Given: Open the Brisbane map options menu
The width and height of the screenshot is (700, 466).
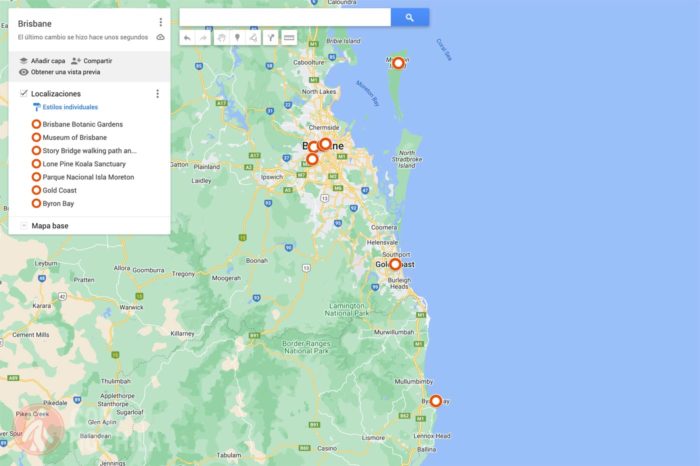Looking at the screenshot, I should (161, 22).
